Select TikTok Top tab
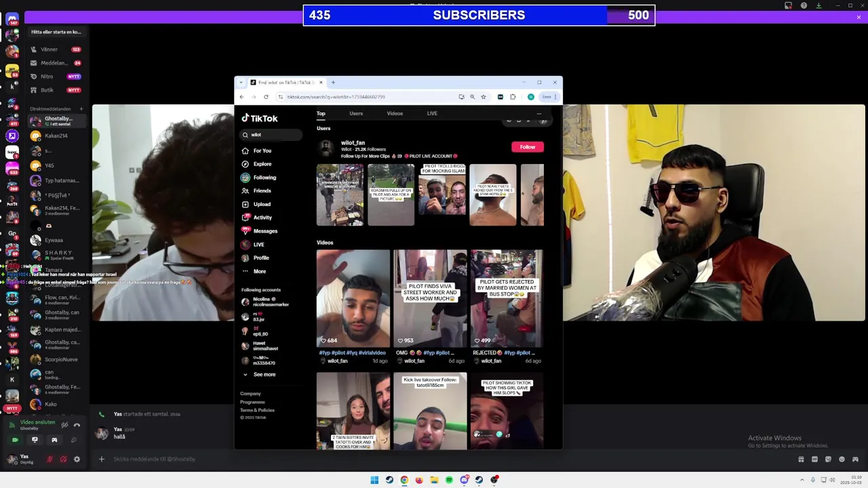 (x=321, y=113)
